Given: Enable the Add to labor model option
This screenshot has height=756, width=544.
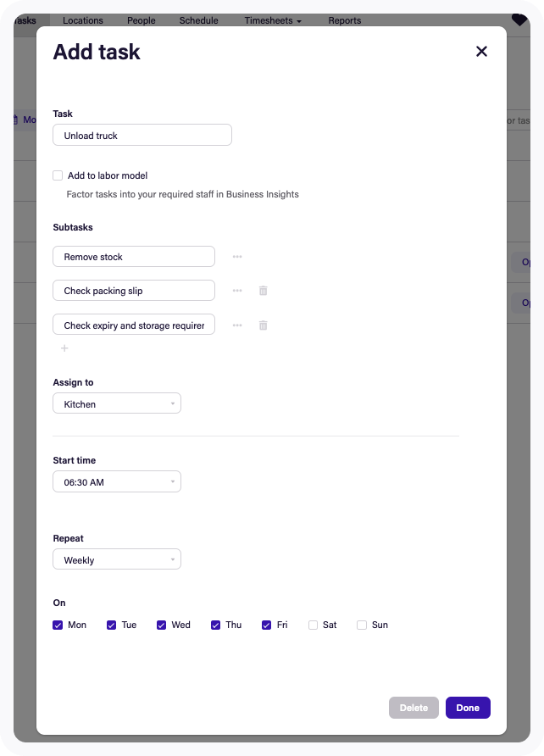Looking at the screenshot, I should 58,175.
